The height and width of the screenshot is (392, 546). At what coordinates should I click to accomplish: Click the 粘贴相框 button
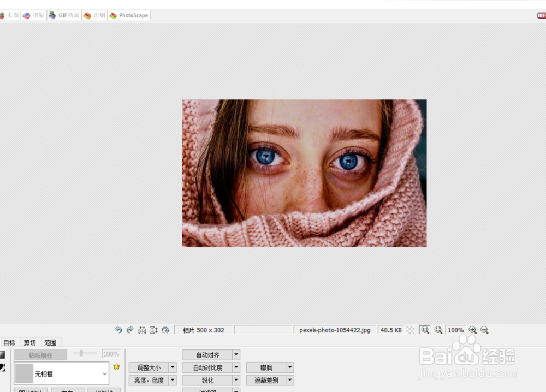point(40,355)
